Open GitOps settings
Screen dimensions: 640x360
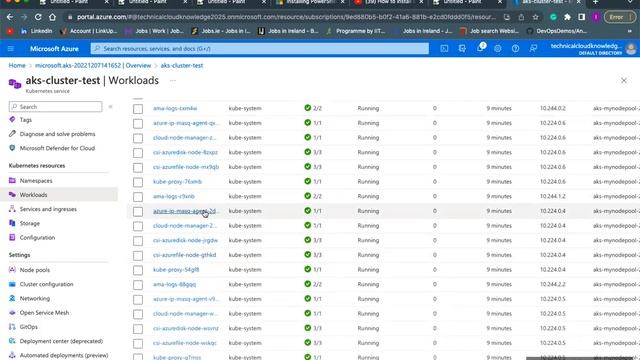[x=29, y=327]
